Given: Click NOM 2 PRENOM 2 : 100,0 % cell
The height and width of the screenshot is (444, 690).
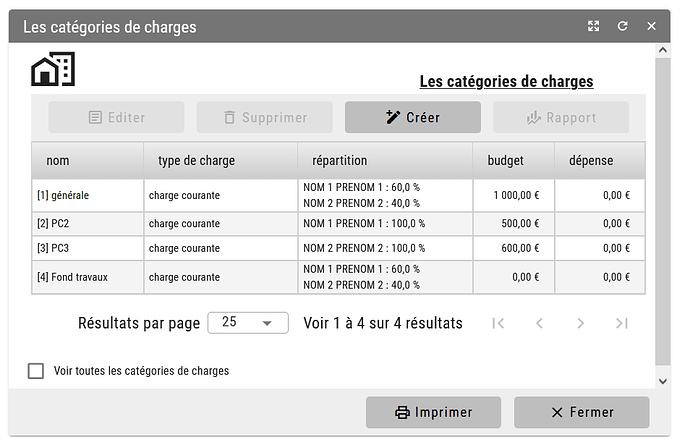Looking at the screenshot, I should pos(385,248).
